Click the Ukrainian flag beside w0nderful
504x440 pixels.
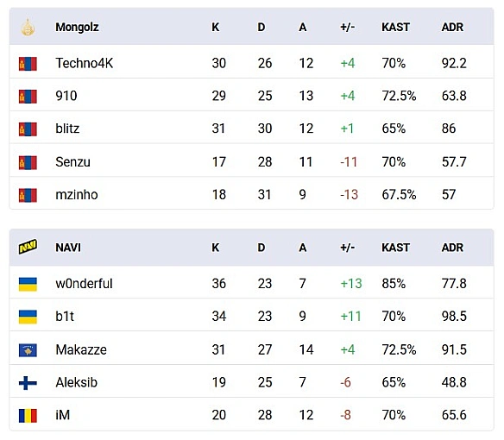pyautogui.click(x=28, y=284)
